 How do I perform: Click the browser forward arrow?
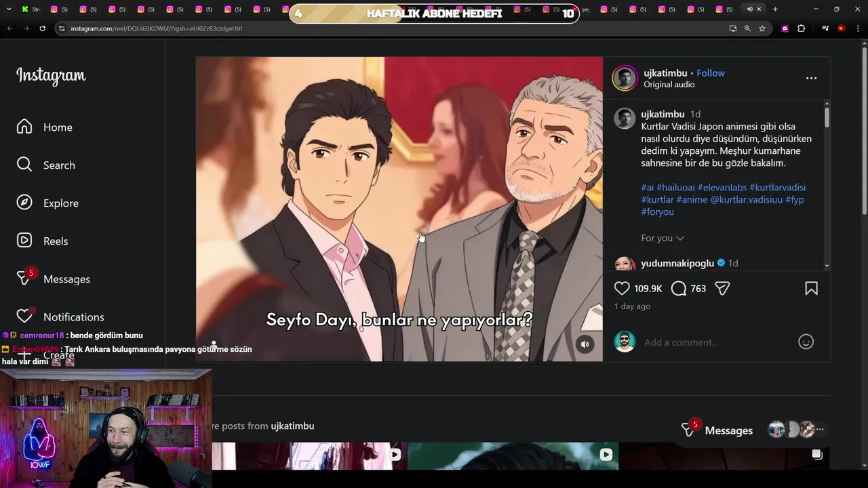tap(26, 28)
